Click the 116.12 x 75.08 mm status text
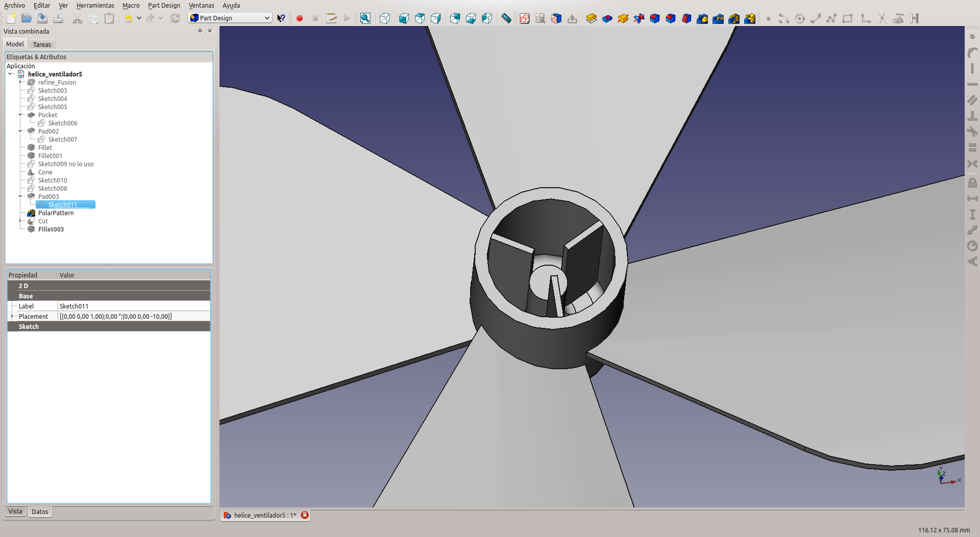This screenshot has width=980, height=537. (944, 530)
